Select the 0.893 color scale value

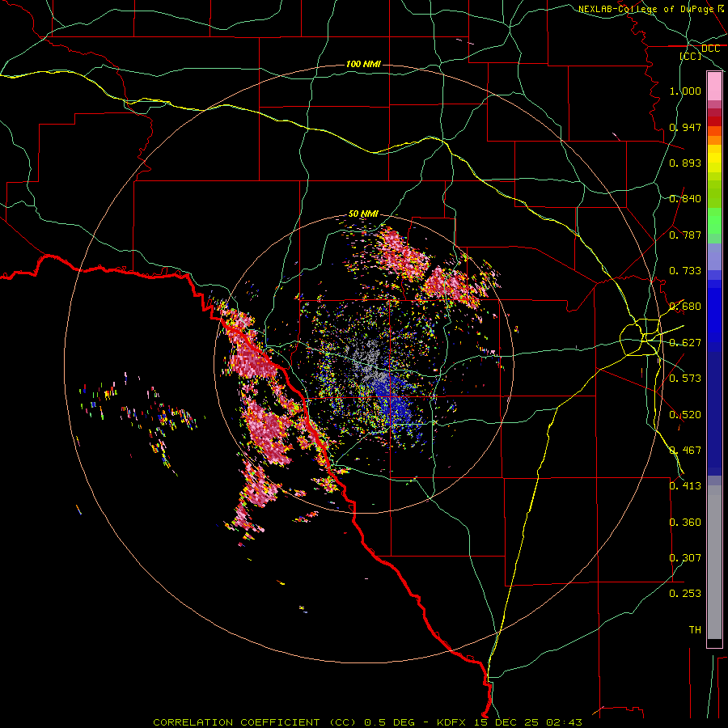685,163
